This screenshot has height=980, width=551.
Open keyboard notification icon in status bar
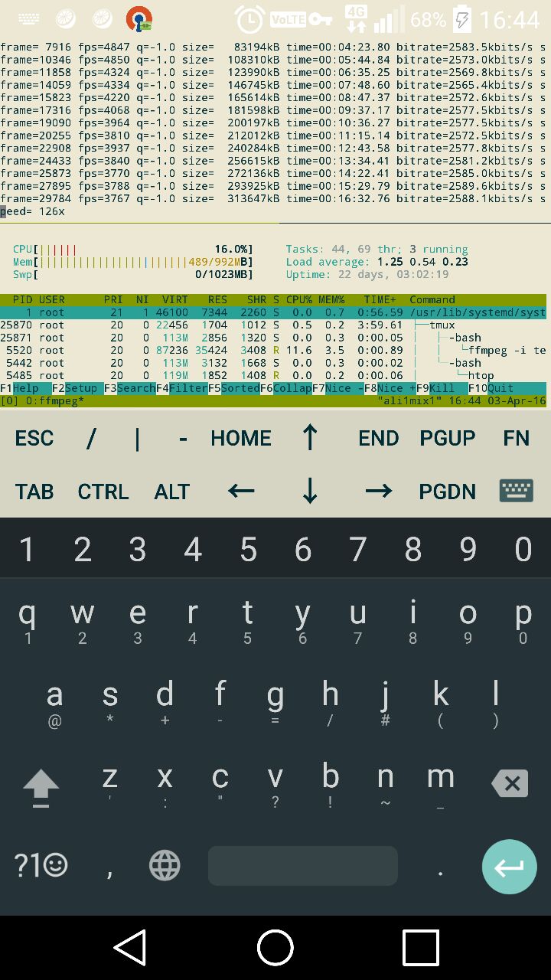29,18
